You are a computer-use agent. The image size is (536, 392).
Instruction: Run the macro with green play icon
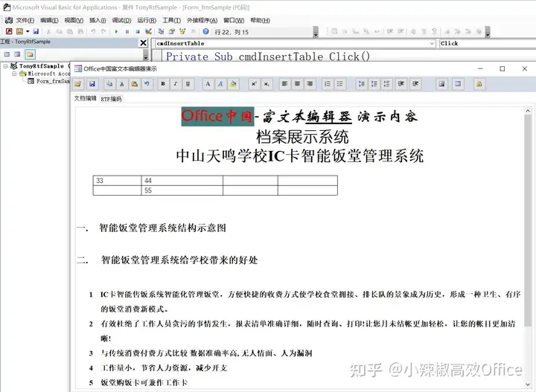pos(116,32)
